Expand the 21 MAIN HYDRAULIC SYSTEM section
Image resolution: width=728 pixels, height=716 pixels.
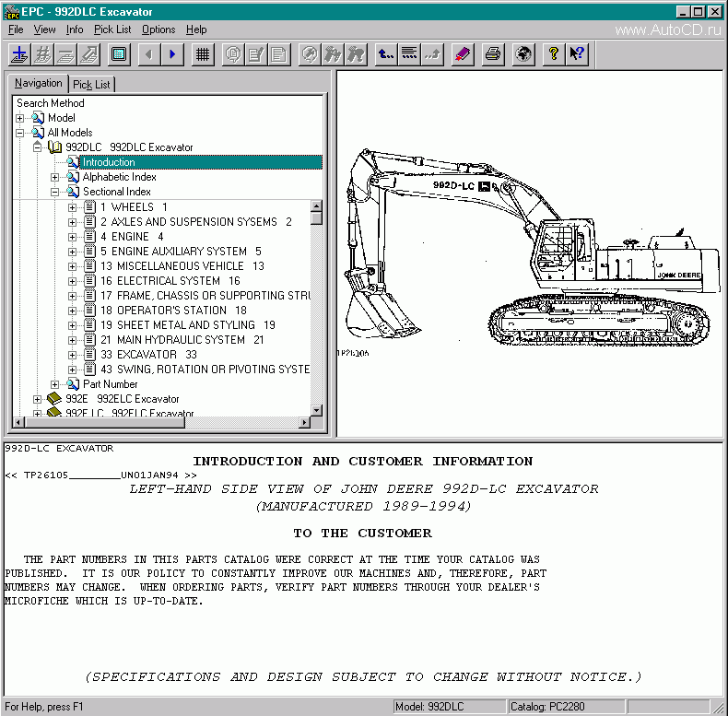point(72,340)
